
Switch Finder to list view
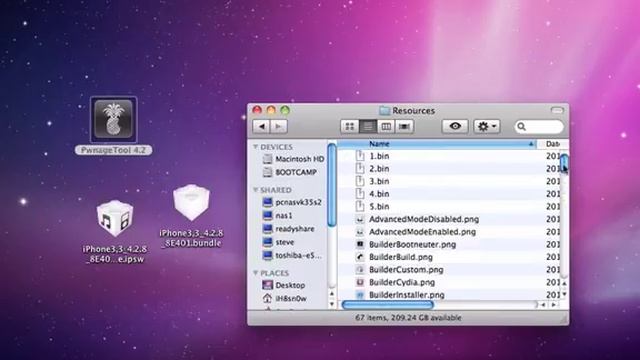point(368,127)
